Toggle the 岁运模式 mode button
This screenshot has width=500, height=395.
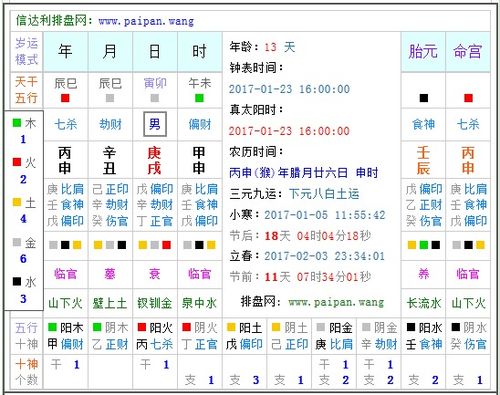[x=27, y=52]
